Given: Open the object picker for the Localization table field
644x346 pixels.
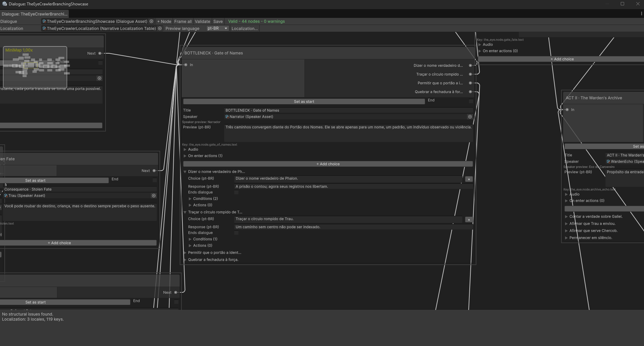Looking at the screenshot, I should [x=160, y=29].
